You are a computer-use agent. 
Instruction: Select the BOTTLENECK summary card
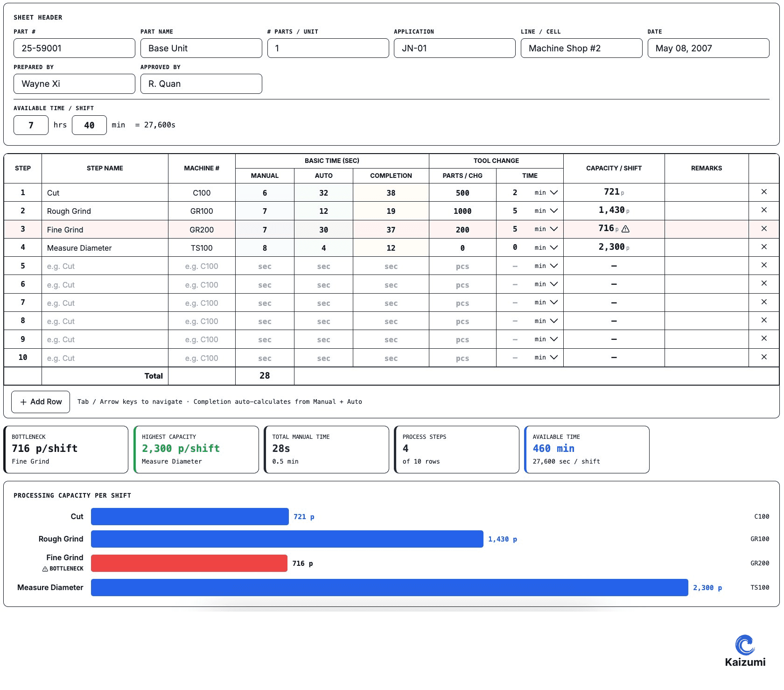point(65,449)
